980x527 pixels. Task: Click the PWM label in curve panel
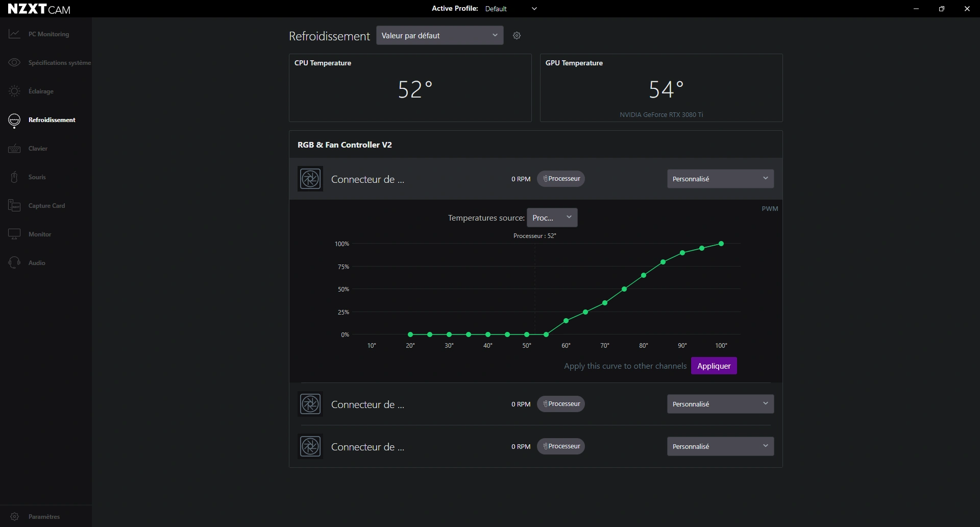[x=770, y=208]
